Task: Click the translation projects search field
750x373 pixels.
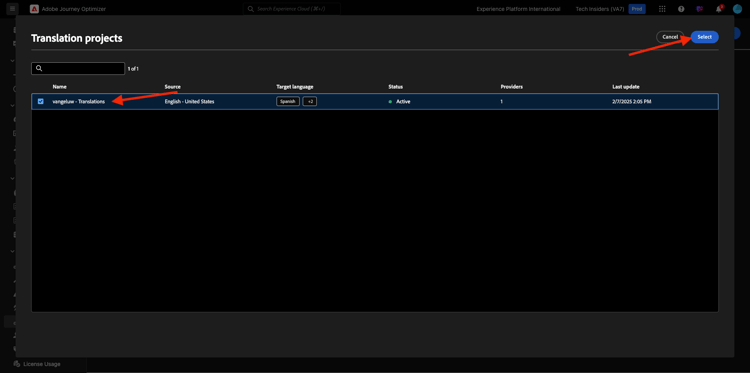Action: click(x=78, y=68)
